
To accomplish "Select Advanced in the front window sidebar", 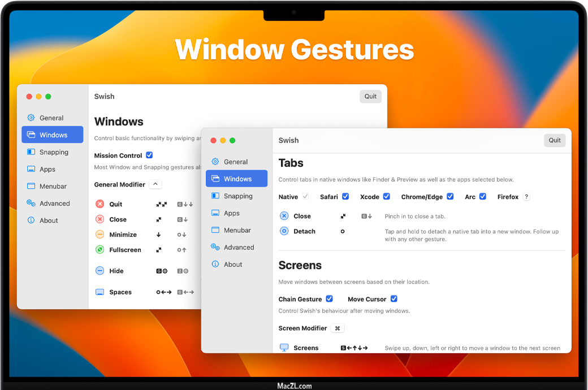I will tap(239, 247).
